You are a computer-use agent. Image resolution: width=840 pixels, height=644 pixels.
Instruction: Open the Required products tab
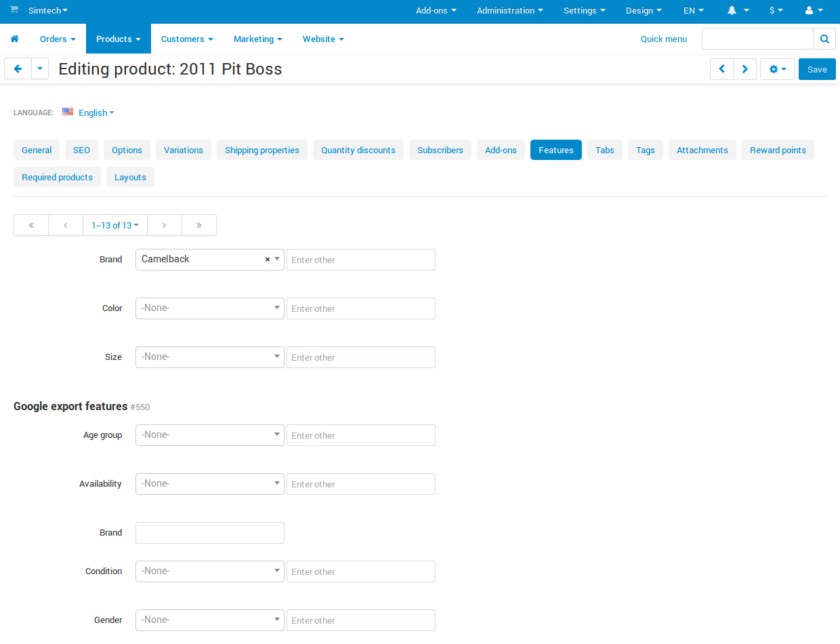coord(57,178)
